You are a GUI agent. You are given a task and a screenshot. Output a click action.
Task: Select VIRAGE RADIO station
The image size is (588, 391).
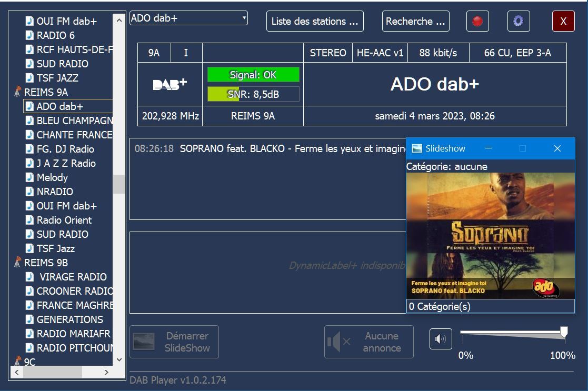[x=73, y=277]
